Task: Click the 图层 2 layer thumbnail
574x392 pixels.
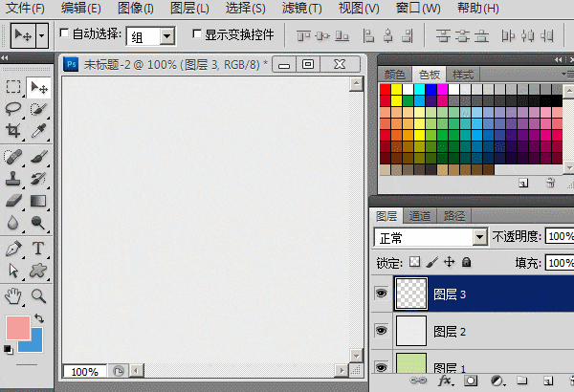Action: point(409,331)
